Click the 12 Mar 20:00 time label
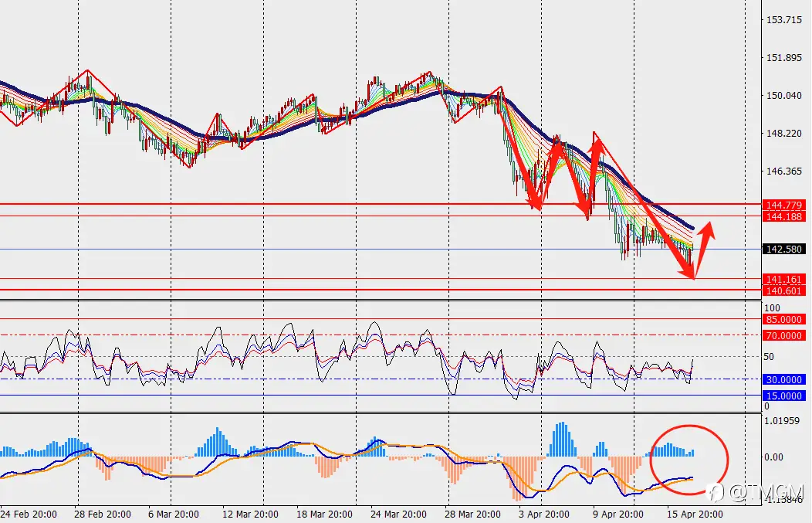The height and width of the screenshot is (523, 812). click(250, 515)
